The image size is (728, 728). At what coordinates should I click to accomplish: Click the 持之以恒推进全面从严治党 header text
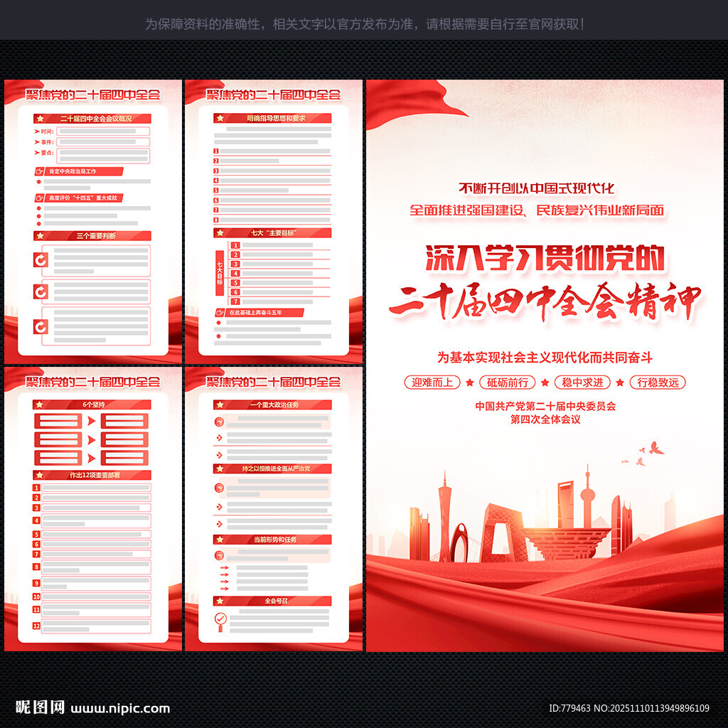(276, 469)
